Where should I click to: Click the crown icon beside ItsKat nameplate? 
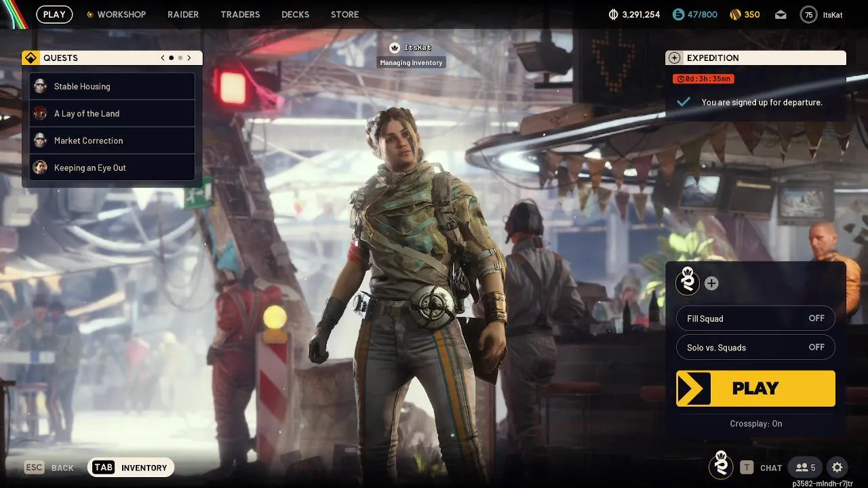click(395, 47)
